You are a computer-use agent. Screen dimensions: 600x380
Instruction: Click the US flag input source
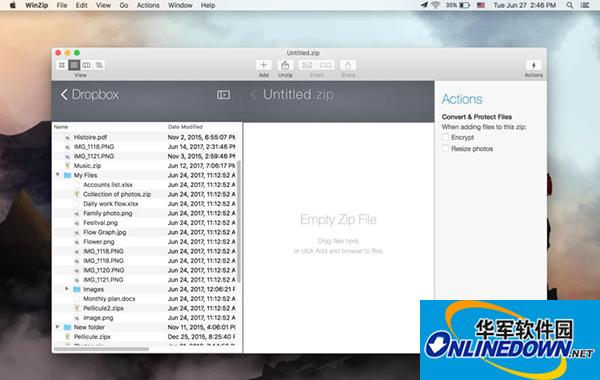click(x=481, y=5)
